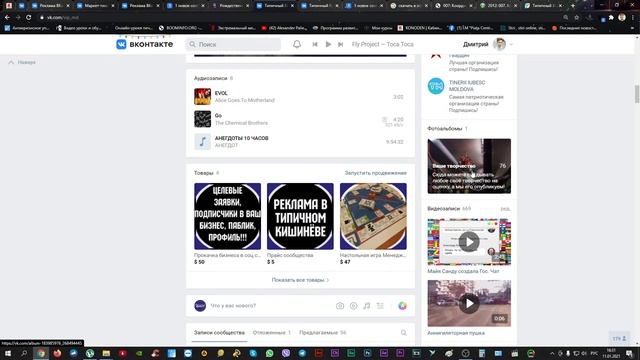Open the Реклама в Типичном Кишинёве product
640x360 pixels.
click(300, 216)
